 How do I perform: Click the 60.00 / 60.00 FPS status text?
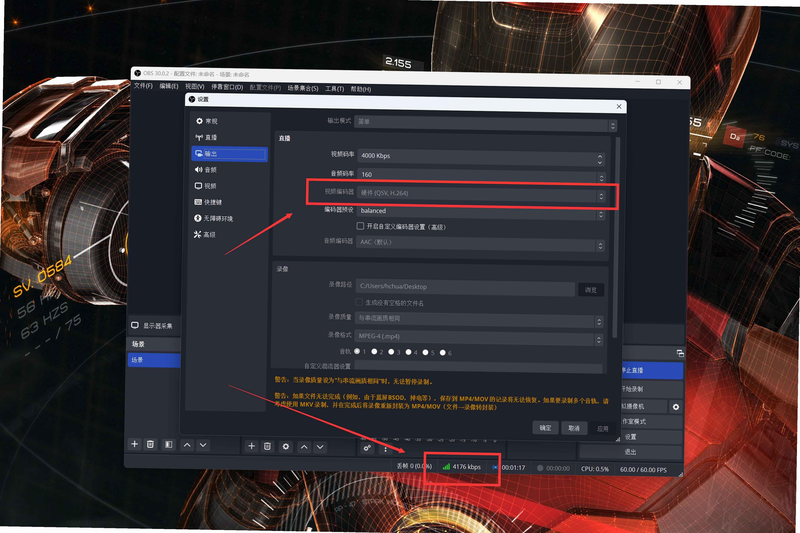(643, 470)
